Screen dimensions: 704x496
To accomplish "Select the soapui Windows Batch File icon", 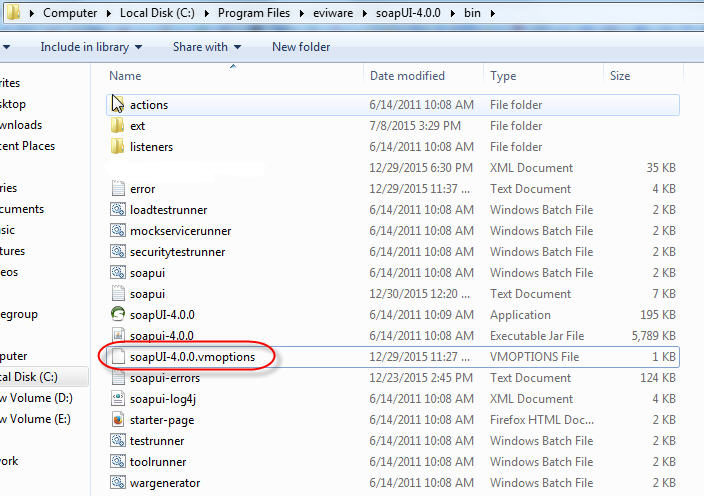I will (x=118, y=272).
